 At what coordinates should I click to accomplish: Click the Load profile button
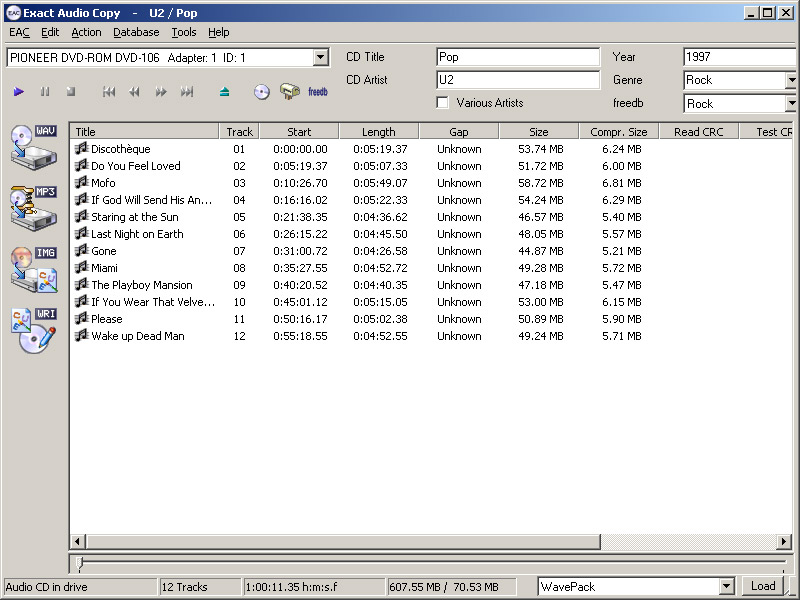763,586
